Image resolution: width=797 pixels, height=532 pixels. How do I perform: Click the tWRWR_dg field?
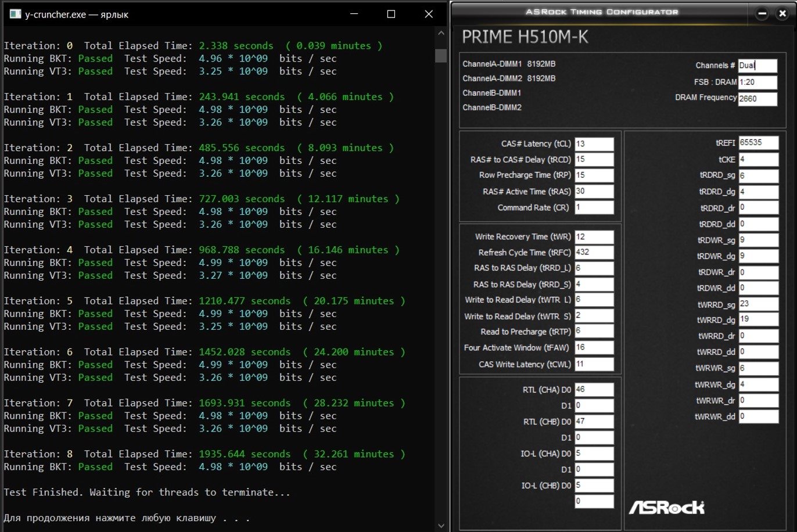pos(758,384)
